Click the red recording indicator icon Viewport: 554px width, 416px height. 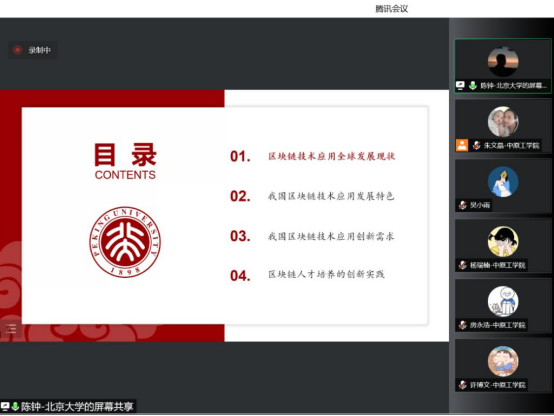click(x=17, y=50)
